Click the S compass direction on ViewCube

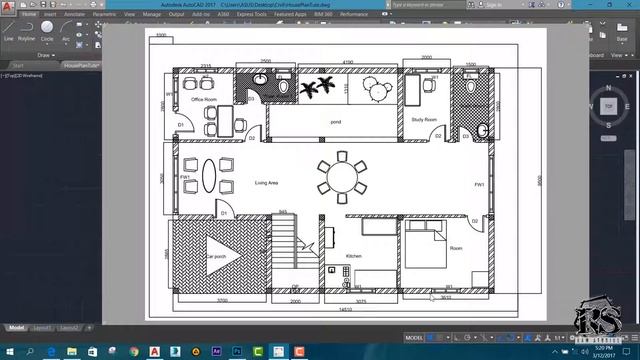(609, 125)
